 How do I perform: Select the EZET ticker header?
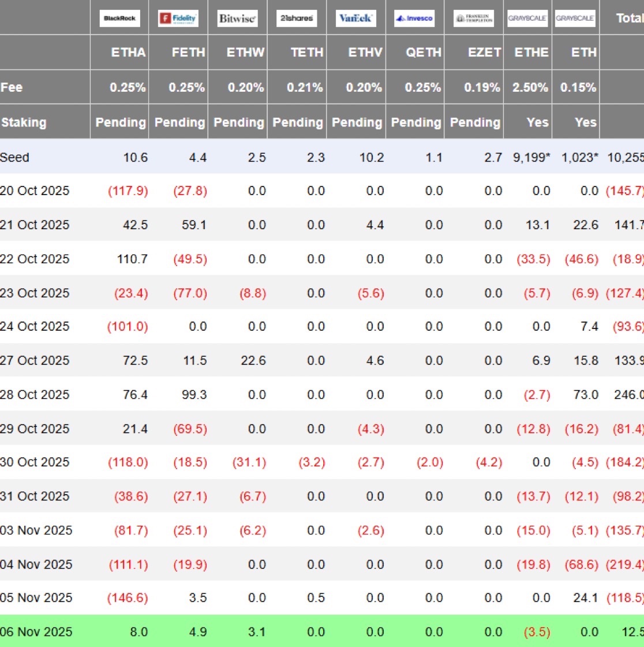click(484, 53)
